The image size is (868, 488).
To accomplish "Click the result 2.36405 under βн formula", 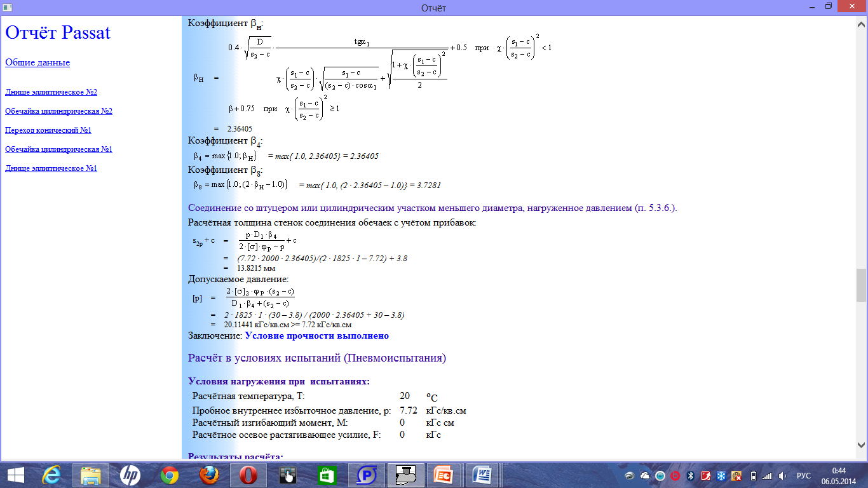I will click(240, 129).
